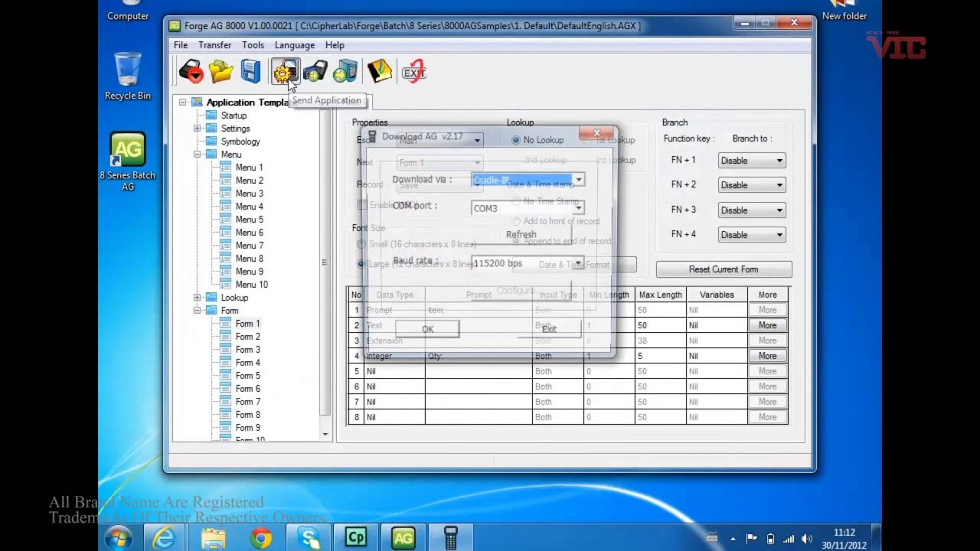Click the More button in row 4
The height and width of the screenshot is (551, 980).
(767, 356)
